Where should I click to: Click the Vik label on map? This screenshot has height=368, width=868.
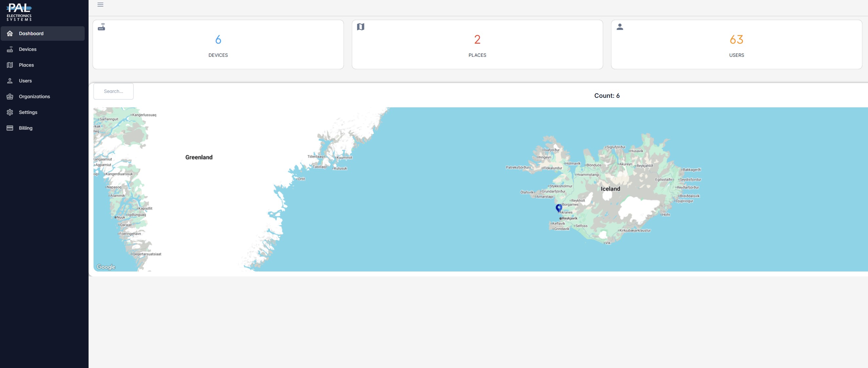[x=608, y=243]
